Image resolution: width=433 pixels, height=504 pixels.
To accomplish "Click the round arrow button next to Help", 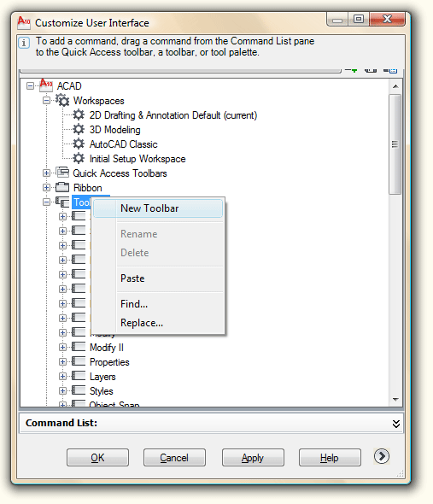I will [382, 456].
